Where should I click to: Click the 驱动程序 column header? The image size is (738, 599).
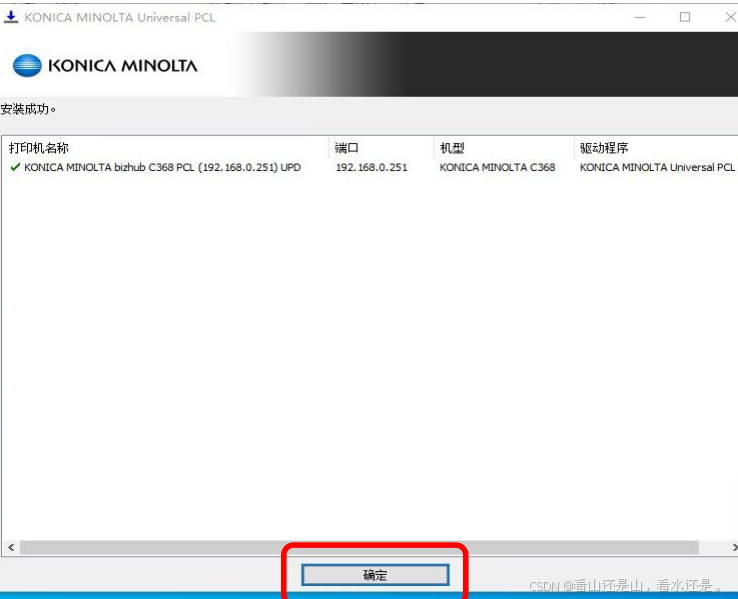click(x=604, y=148)
